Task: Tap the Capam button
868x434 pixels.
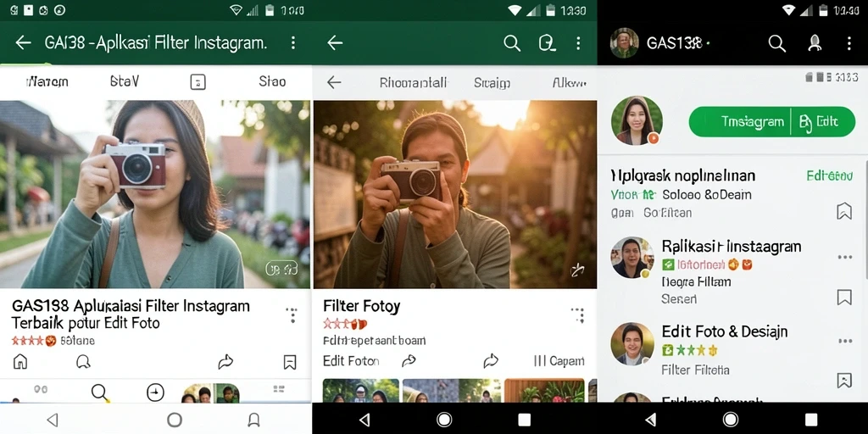Action: [x=559, y=361]
